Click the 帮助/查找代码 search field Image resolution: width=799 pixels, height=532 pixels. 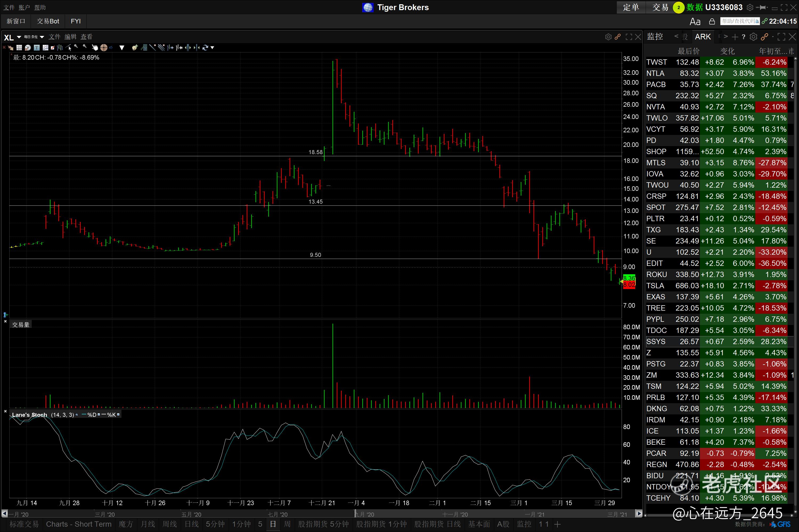tap(740, 21)
